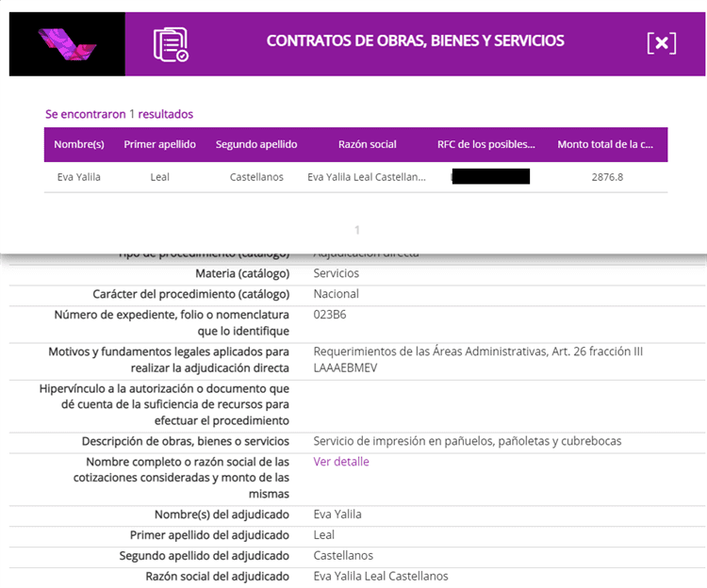
Task: Click the Servicios value for Materia
Action: click(337, 273)
